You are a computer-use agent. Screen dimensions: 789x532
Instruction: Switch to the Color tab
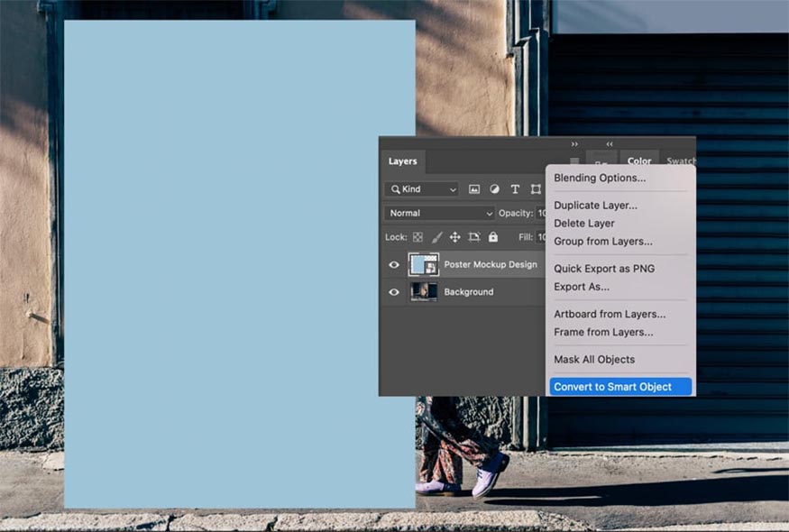639,161
